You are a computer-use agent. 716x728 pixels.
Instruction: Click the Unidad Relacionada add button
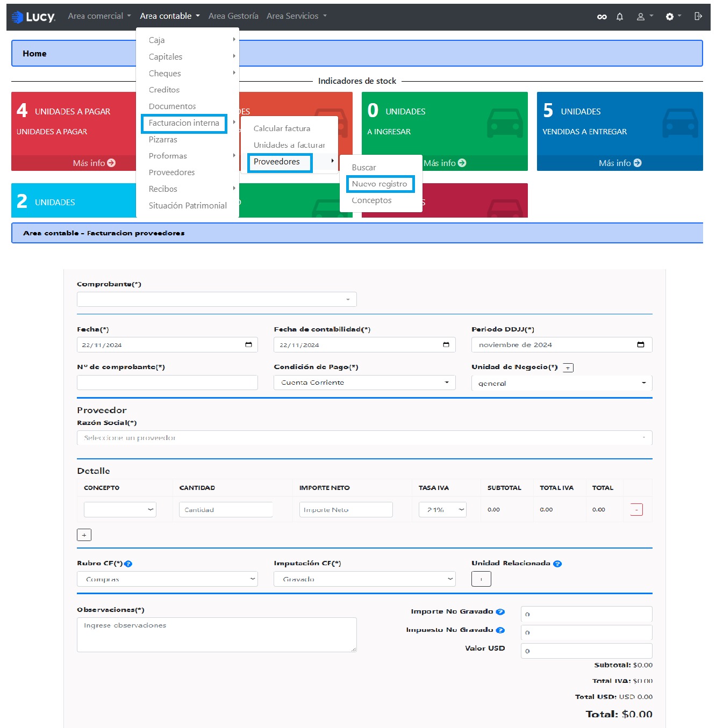(x=481, y=579)
